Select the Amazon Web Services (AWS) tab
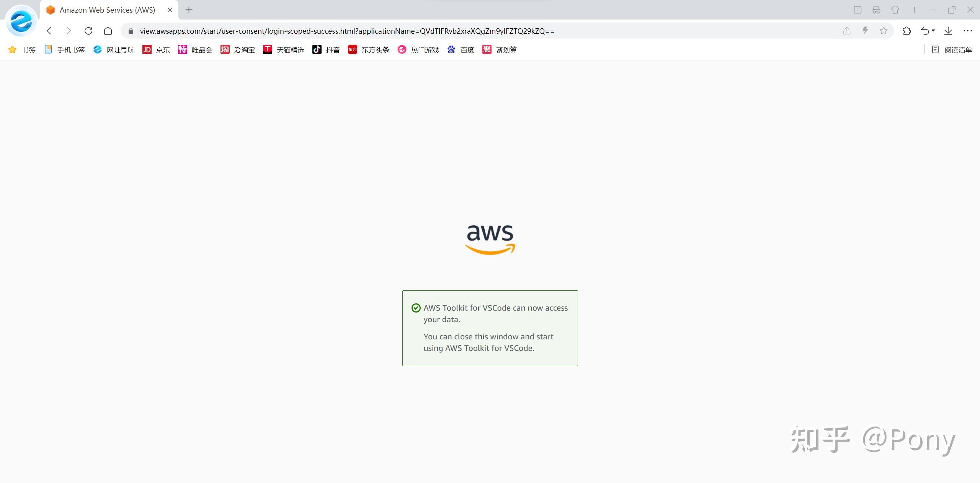The width and height of the screenshot is (980, 483). [107, 10]
